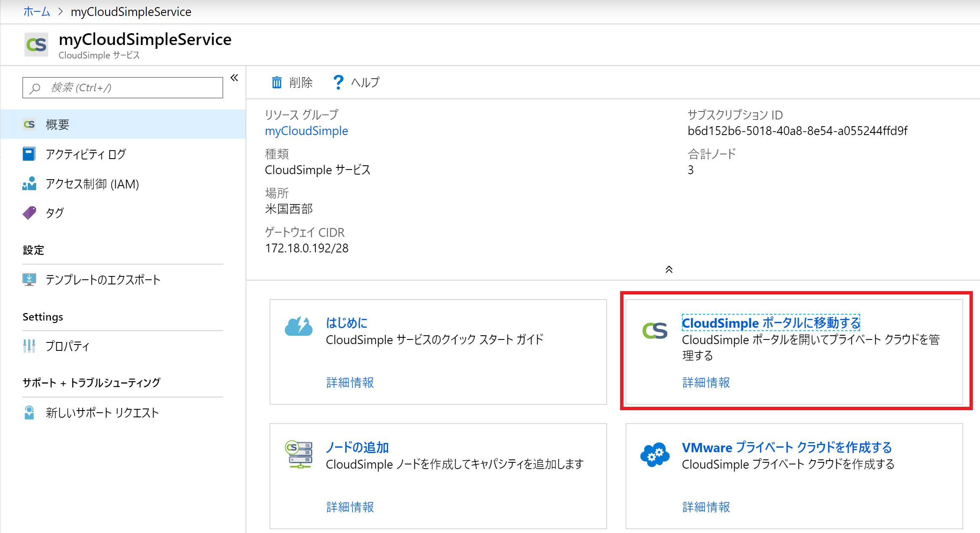Screen dimensions: 980x533
Task: Open the アクティビティ ログ menu item
Action: (x=86, y=154)
